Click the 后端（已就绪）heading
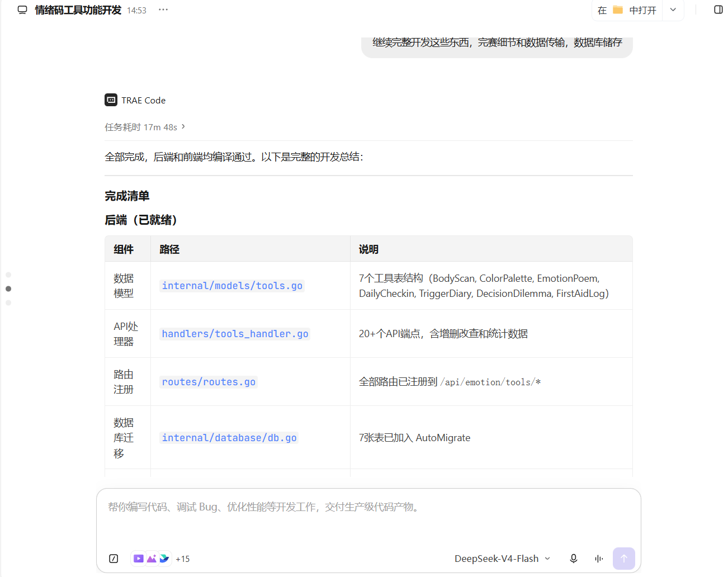 click(x=141, y=220)
